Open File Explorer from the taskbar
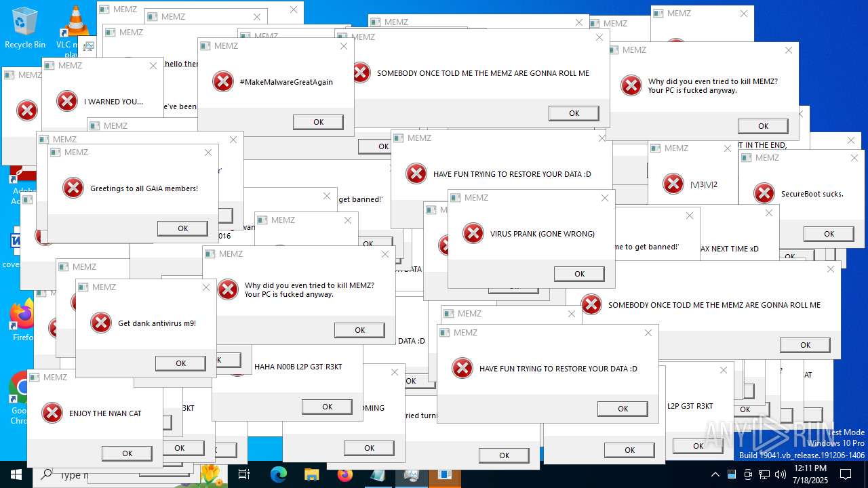 click(311, 474)
